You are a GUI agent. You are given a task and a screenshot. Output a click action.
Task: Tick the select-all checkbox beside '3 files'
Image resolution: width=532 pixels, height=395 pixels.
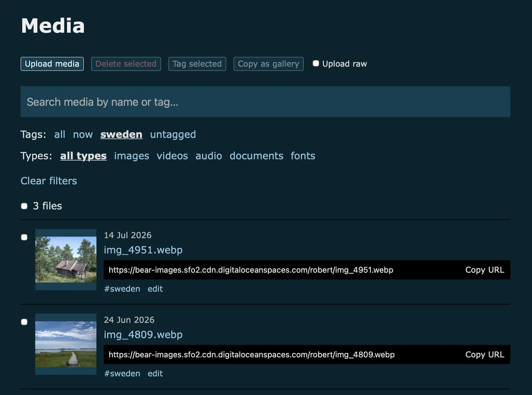[x=24, y=206]
